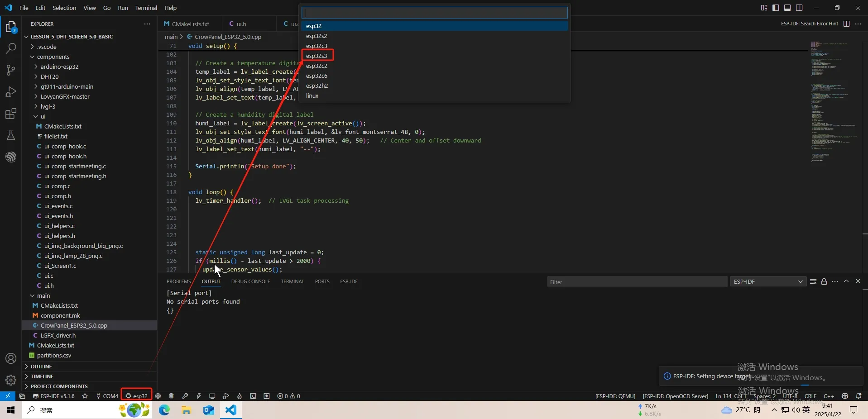Click the build flash monitor flame icon
The image size is (868, 419).
click(x=239, y=396)
